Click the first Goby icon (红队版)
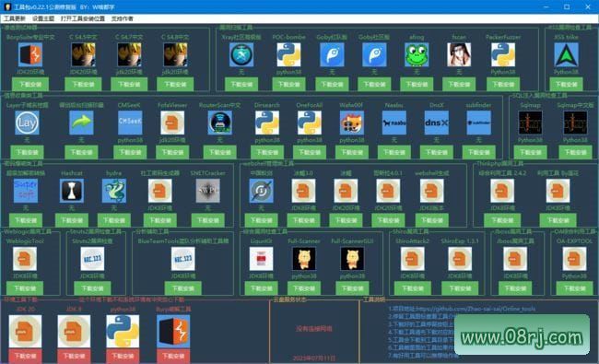This screenshot has width=599, height=364. coord(332,54)
